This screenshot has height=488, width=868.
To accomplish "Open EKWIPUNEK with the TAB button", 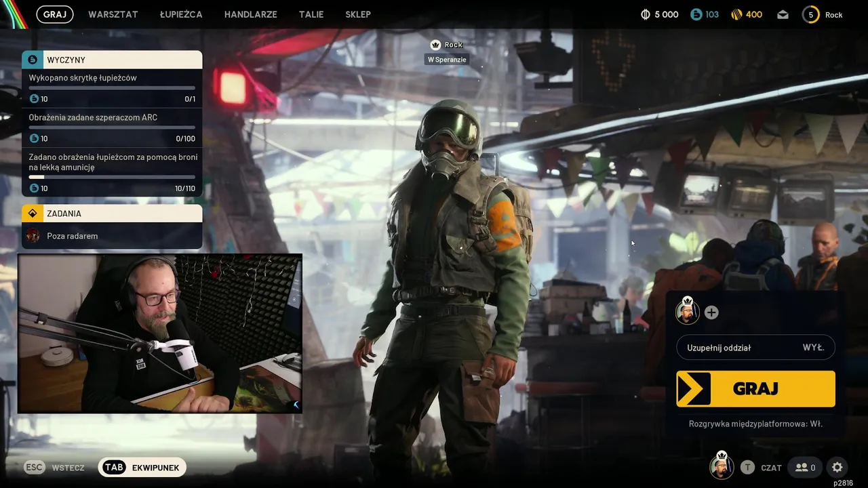I will click(142, 468).
